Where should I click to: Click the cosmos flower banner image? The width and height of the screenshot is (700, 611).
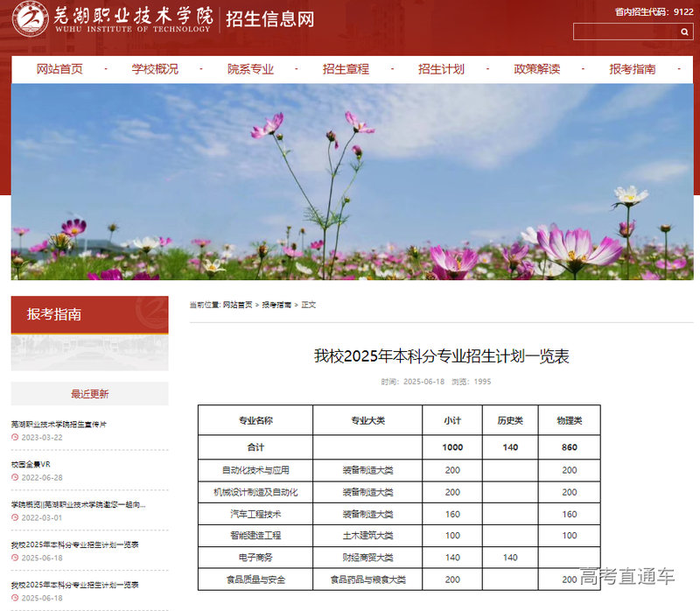pyautogui.click(x=352, y=182)
